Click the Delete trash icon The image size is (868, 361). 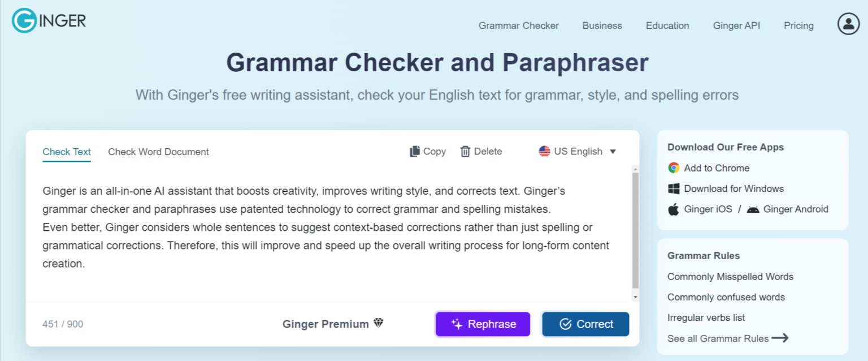tap(466, 151)
